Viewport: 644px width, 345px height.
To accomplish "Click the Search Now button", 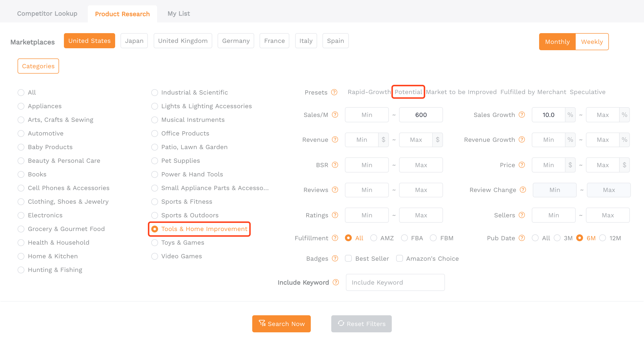I will 281,324.
